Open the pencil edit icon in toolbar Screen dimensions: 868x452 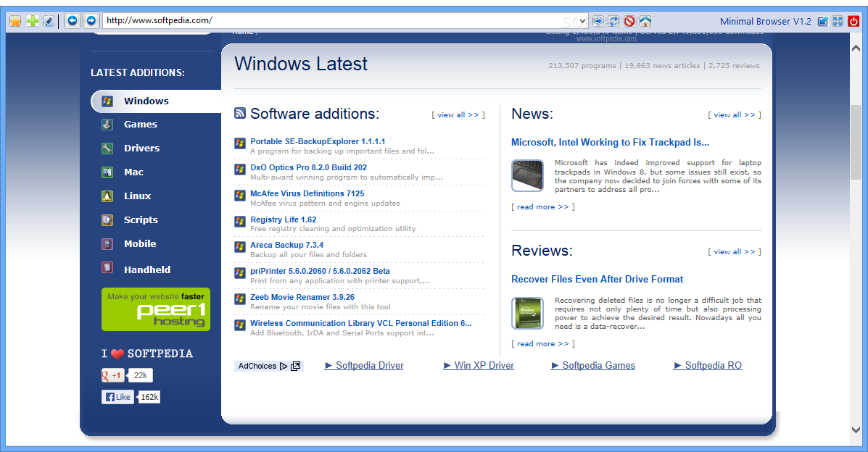coord(49,21)
